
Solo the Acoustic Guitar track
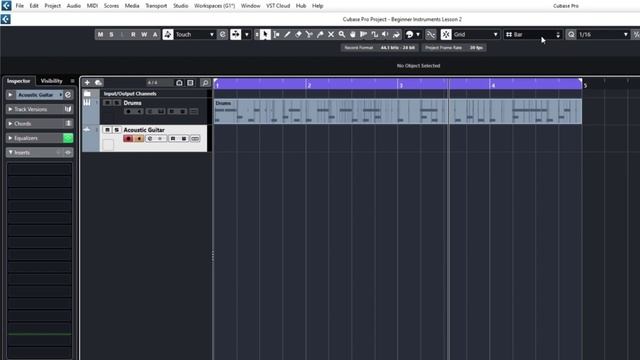117,130
